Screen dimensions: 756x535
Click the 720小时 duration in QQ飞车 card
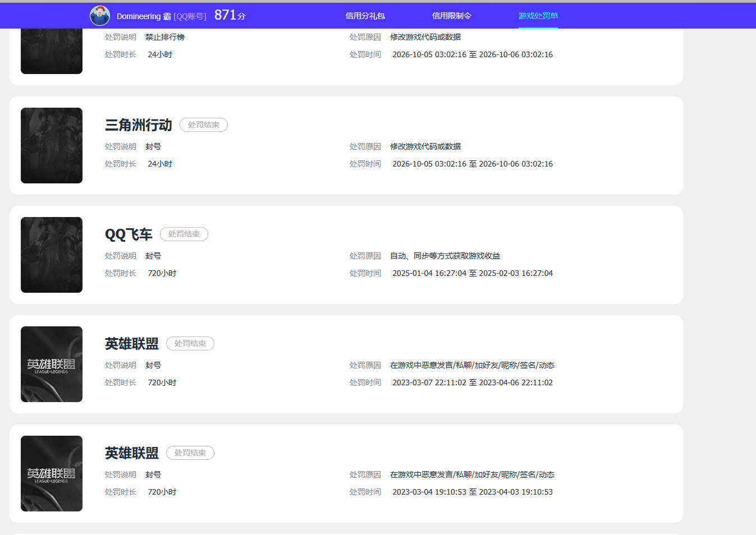pos(162,273)
